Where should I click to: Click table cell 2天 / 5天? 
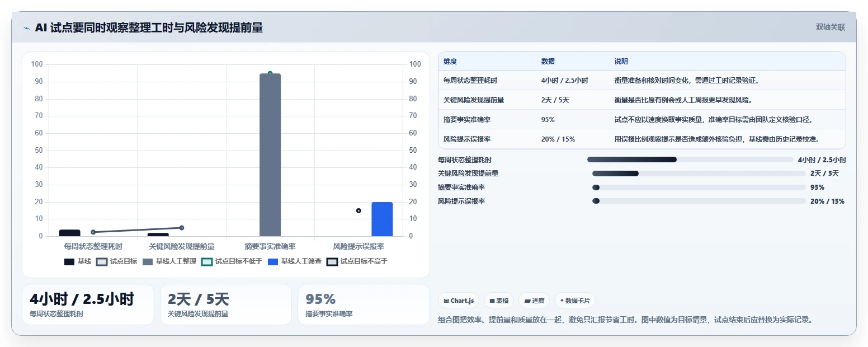(555, 100)
